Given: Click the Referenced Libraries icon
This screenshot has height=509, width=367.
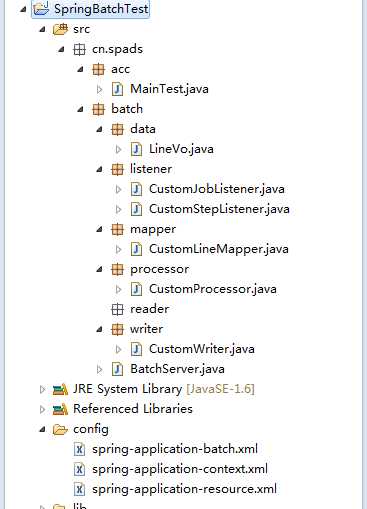Looking at the screenshot, I should [60, 409].
